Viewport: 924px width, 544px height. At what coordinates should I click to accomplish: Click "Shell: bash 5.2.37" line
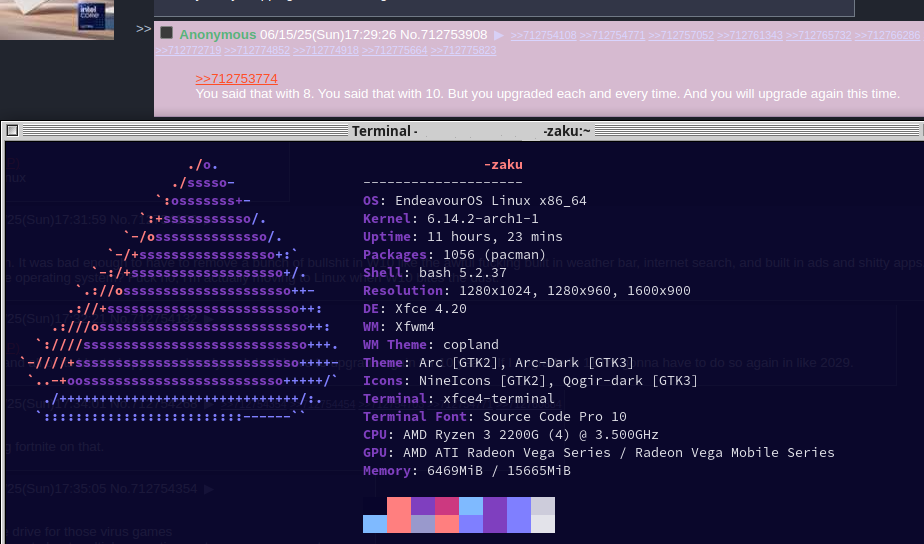435,272
